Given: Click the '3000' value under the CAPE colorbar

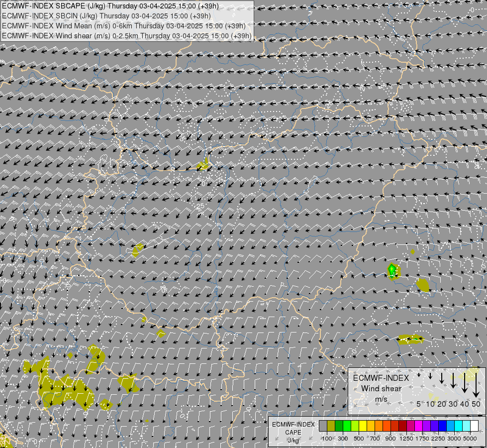Looking at the screenshot, I should pos(454,439).
